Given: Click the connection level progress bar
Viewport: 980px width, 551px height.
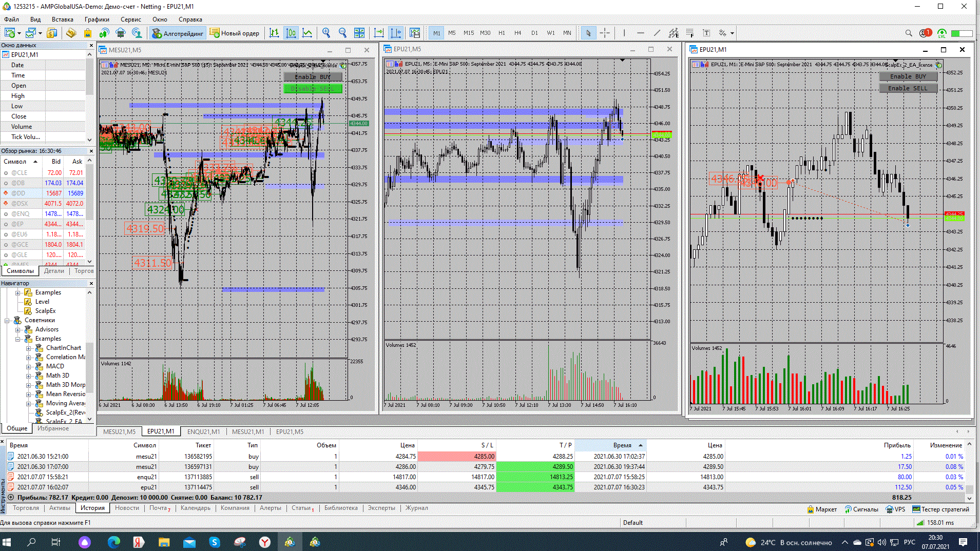Looking at the screenshot, I should pyautogui.click(x=962, y=33).
